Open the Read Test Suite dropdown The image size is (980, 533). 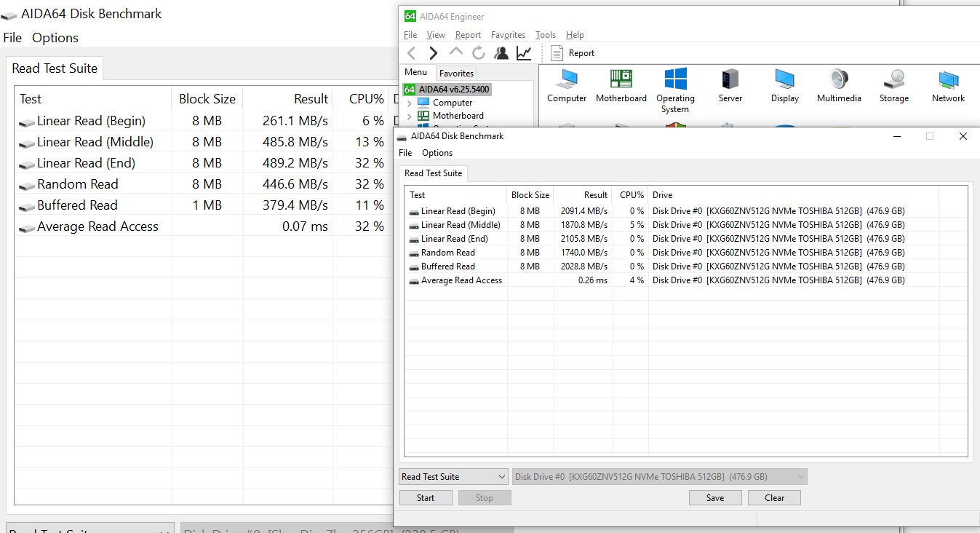coord(453,477)
